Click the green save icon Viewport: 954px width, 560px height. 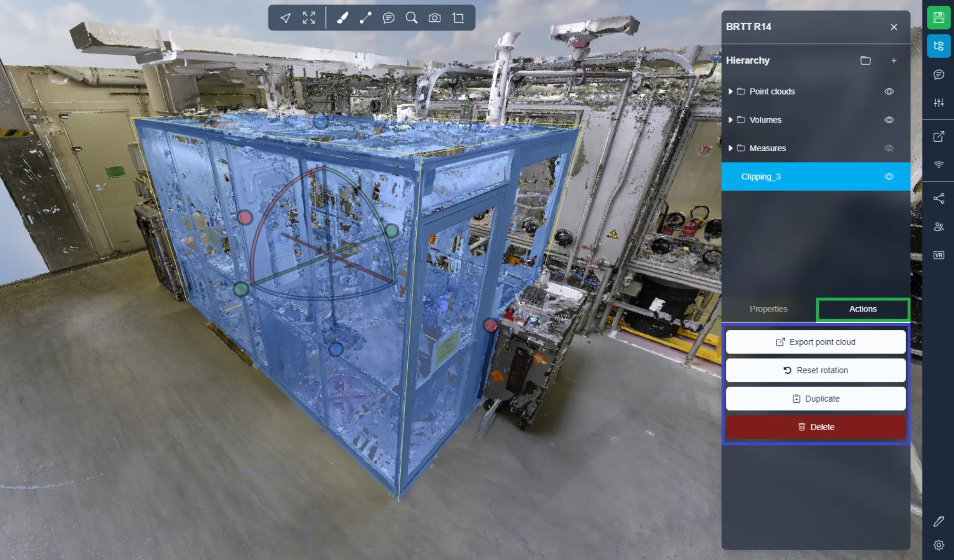[x=938, y=18]
